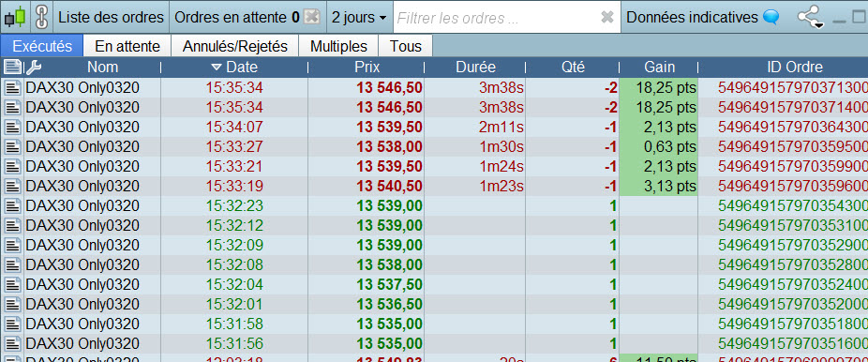The image size is (868, 362).
Task: Switch to the En attente tab
Action: [127, 46]
